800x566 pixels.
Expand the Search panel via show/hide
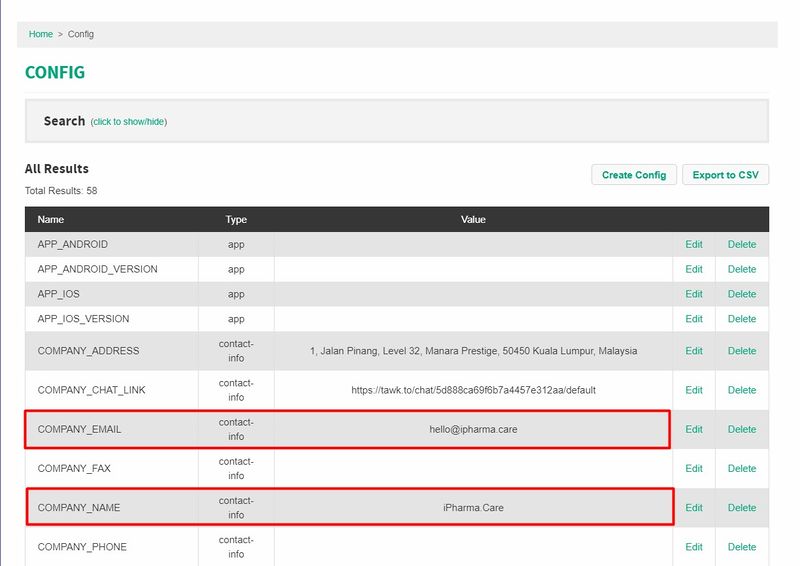129,122
